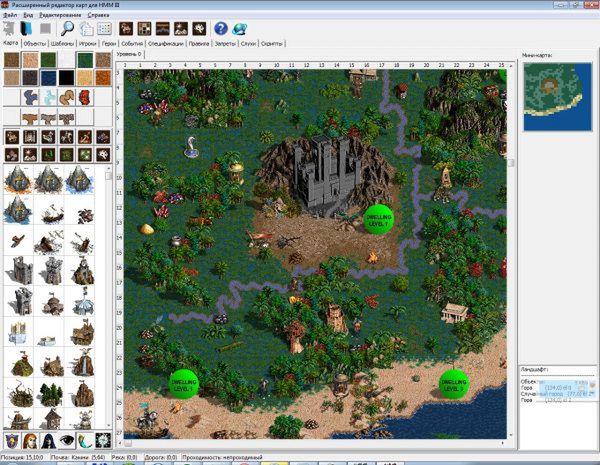This screenshot has width=600, height=465.
Task: Toggle the eye visibility icon
Action: [x=66, y=441]
